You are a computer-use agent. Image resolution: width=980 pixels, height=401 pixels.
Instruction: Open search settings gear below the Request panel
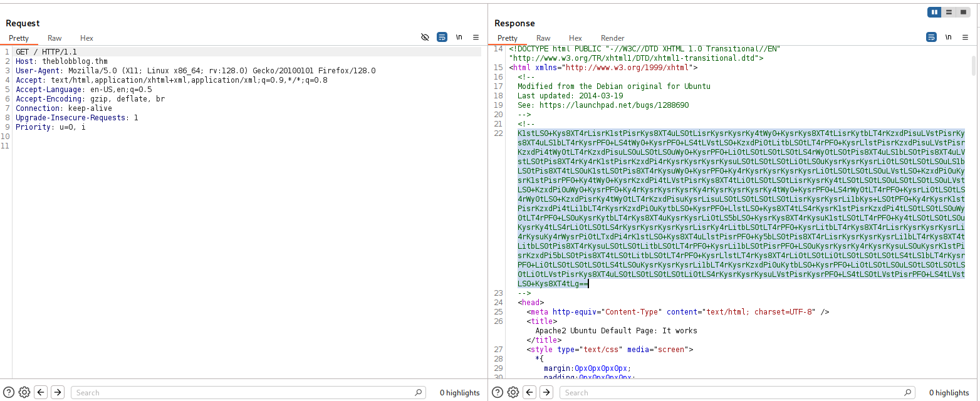pyautogui.click(x=24, y=392)
